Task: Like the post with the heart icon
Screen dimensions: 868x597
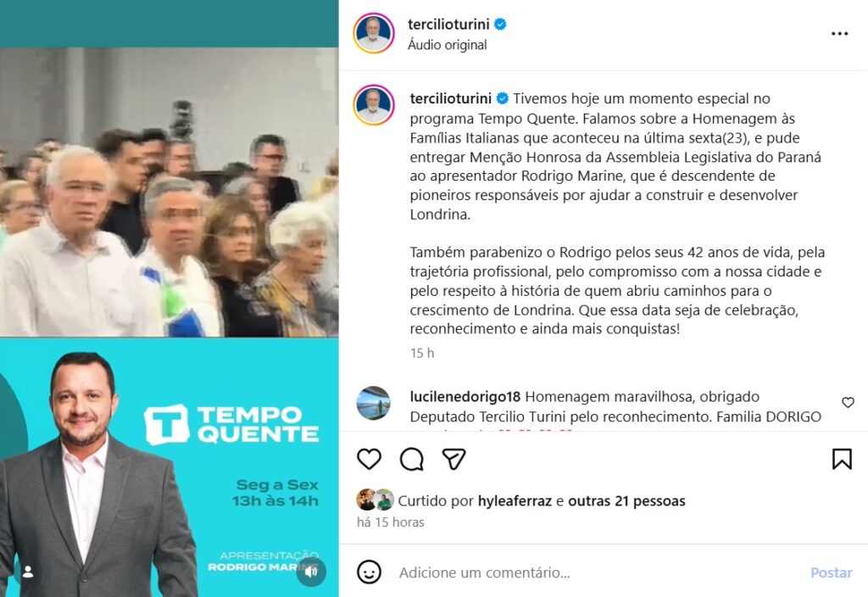Action: (369, 459)
